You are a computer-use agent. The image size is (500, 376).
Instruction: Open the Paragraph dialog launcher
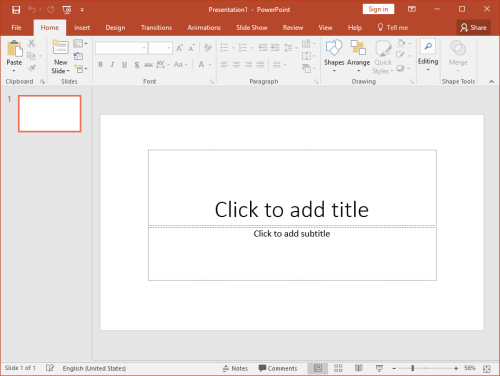click(x=316, y=82)
